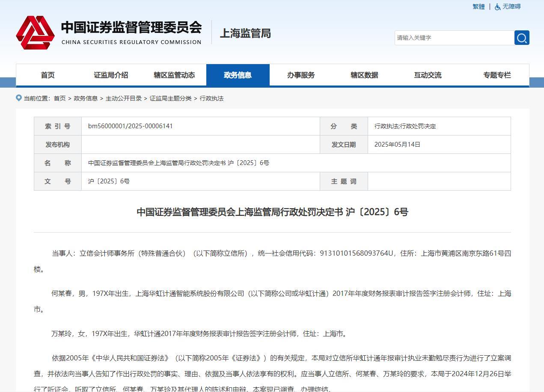544x392 pixels.
Task: Open the 辖区数据 navigation menu
Action: (x=363, y=75)
